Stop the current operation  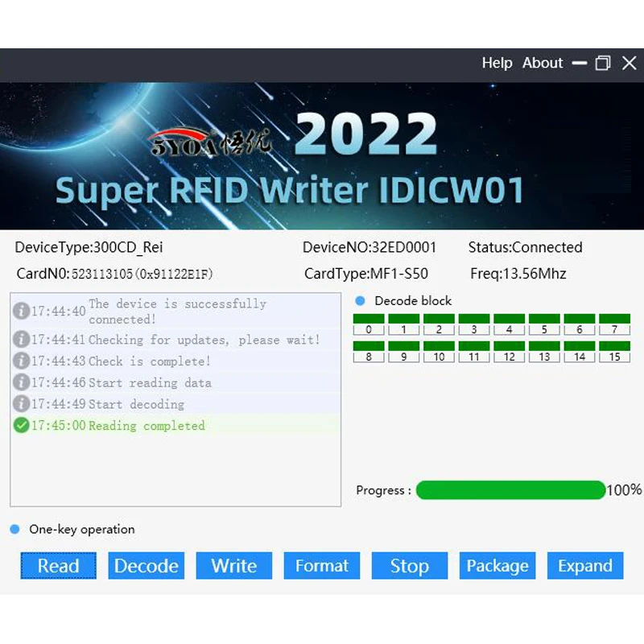[x=409, y=566]
